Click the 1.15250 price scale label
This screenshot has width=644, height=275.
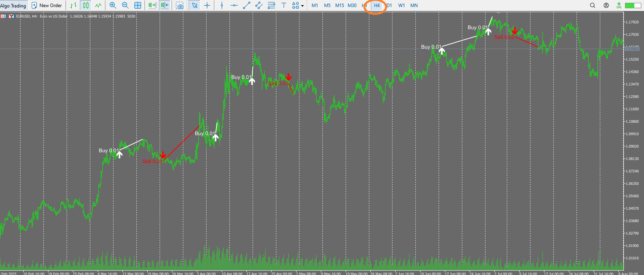632,59
